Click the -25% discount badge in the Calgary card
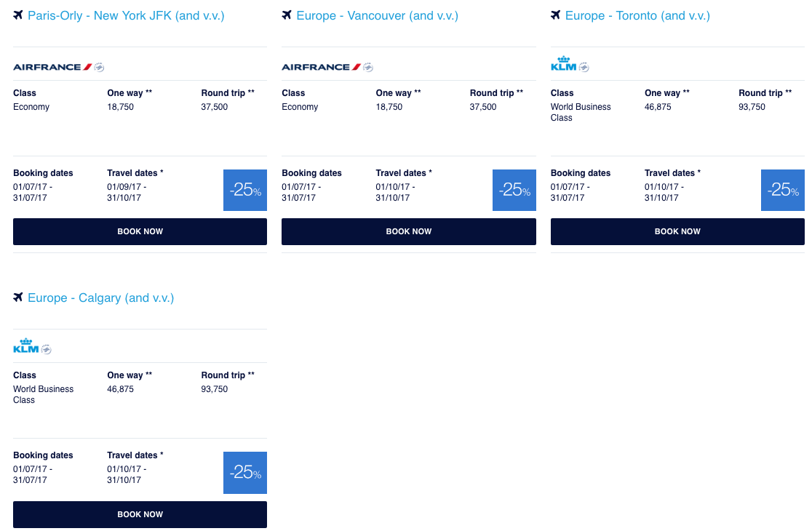The width and height of the screenshot is (812, 531). click(245, 473)
